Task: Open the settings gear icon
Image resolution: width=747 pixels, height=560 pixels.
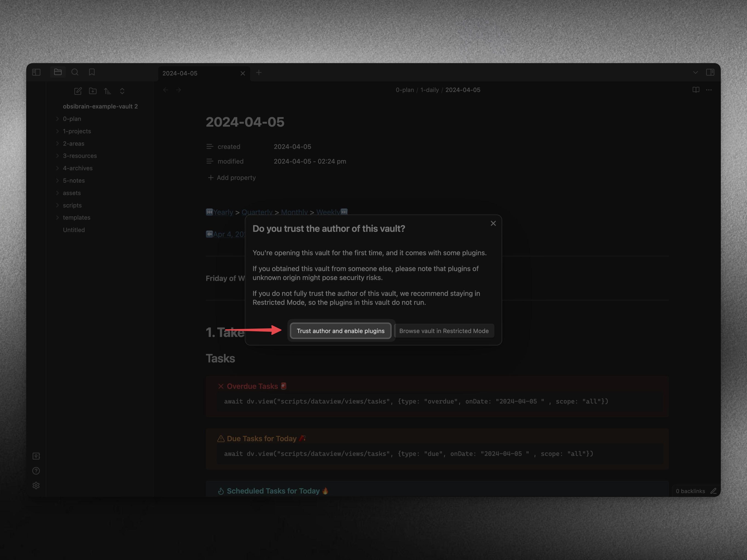Action: (36, 485)
